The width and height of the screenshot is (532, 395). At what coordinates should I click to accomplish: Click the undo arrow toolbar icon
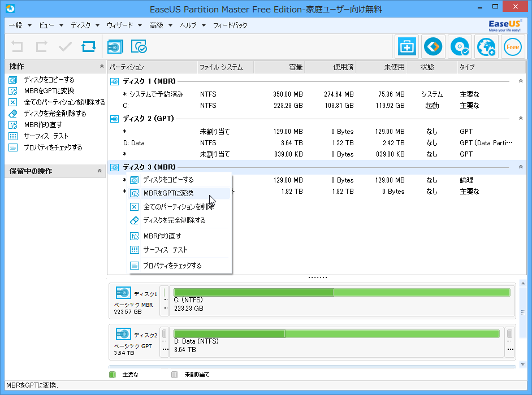click(17, 46)
